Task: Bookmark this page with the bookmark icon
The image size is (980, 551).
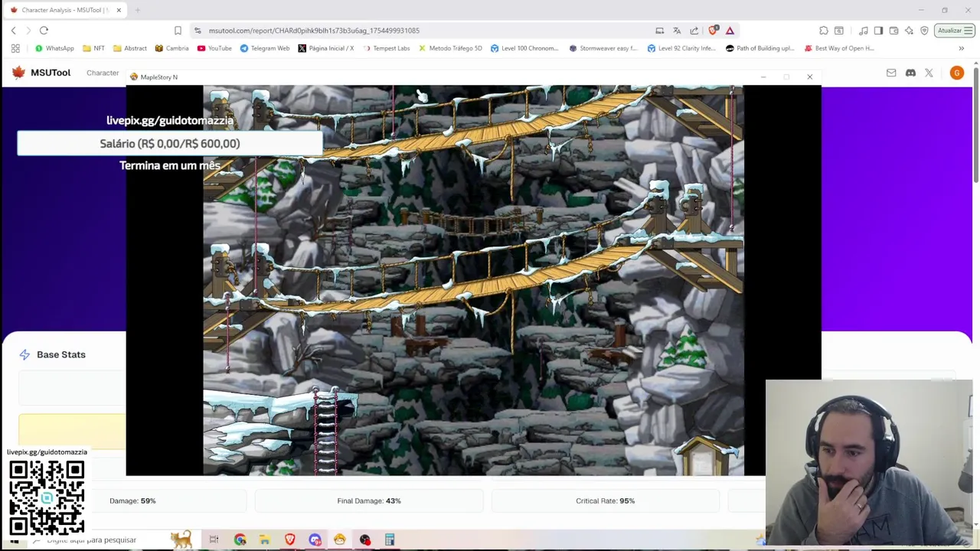Action: tap(178, 31)
